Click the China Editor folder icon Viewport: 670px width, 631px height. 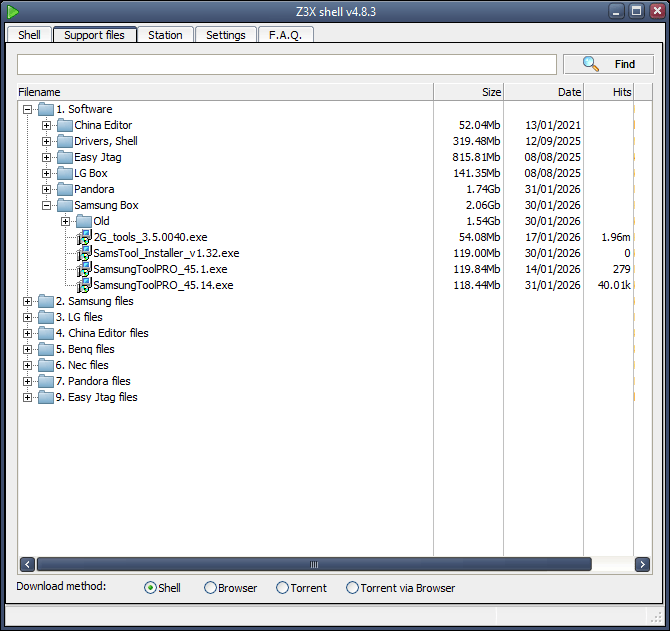(65, 126)
